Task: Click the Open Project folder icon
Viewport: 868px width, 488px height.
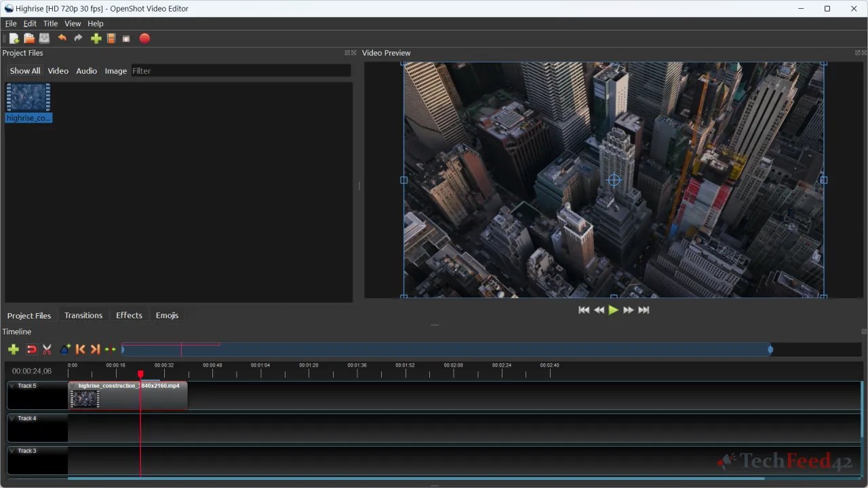Action: 29,39
